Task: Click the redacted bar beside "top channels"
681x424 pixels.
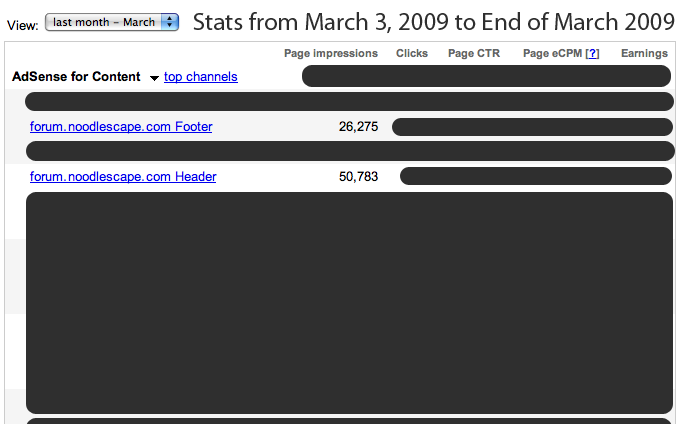Action: tap(486, 76)
